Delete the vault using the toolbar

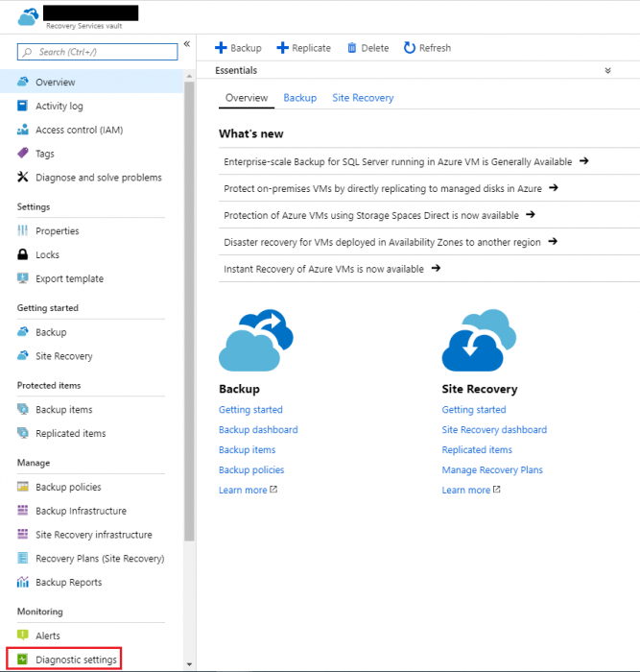pyautogui.click(x=368, y=48)
